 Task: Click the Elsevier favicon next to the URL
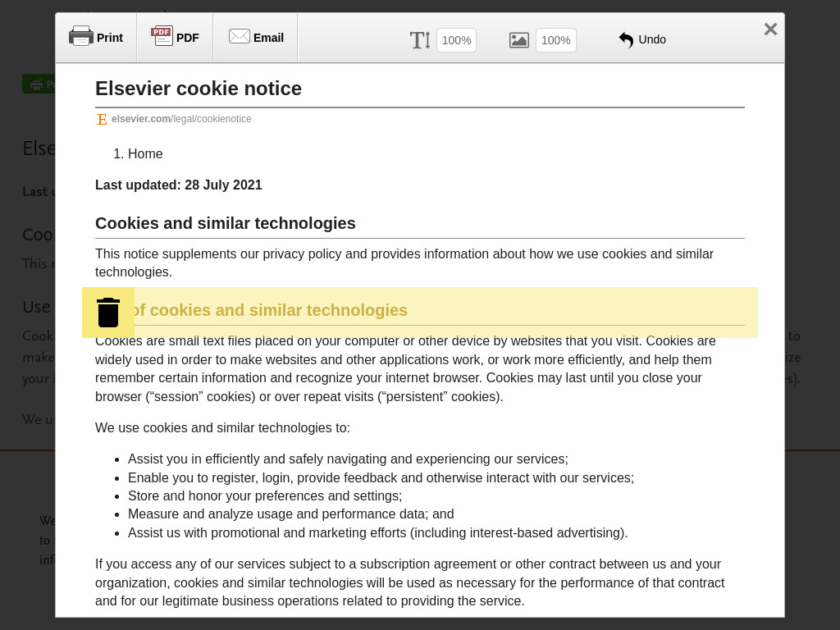(x=102, y=119)
